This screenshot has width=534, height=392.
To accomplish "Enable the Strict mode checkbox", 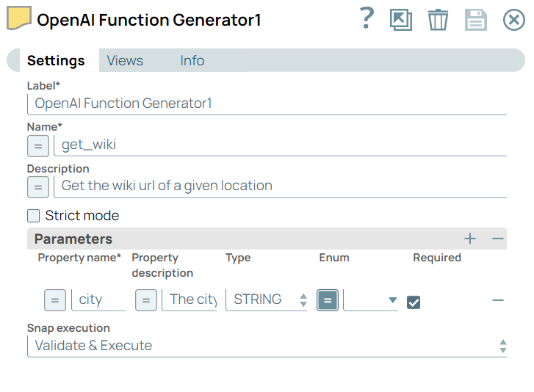I will (x=33, y=216).
